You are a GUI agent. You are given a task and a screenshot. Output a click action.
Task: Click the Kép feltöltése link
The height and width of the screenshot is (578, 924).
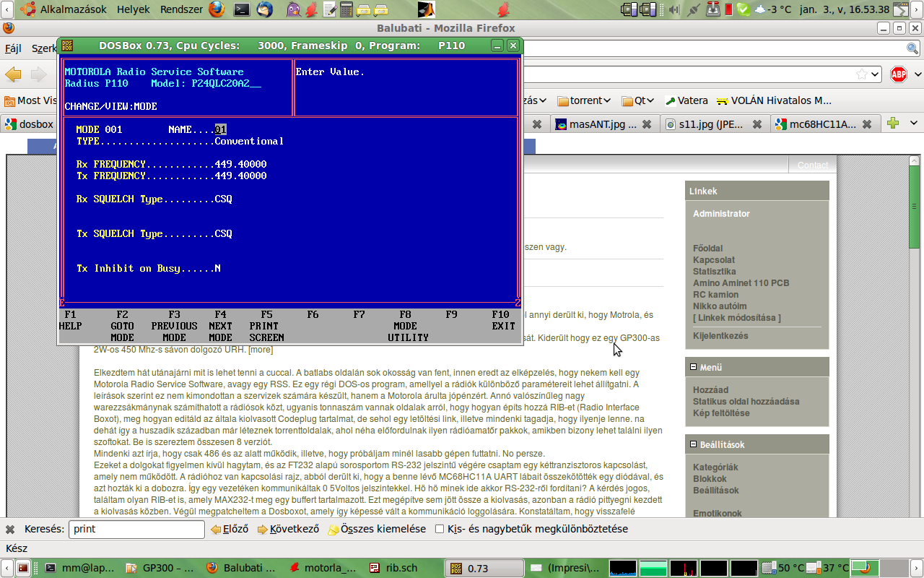721,413
